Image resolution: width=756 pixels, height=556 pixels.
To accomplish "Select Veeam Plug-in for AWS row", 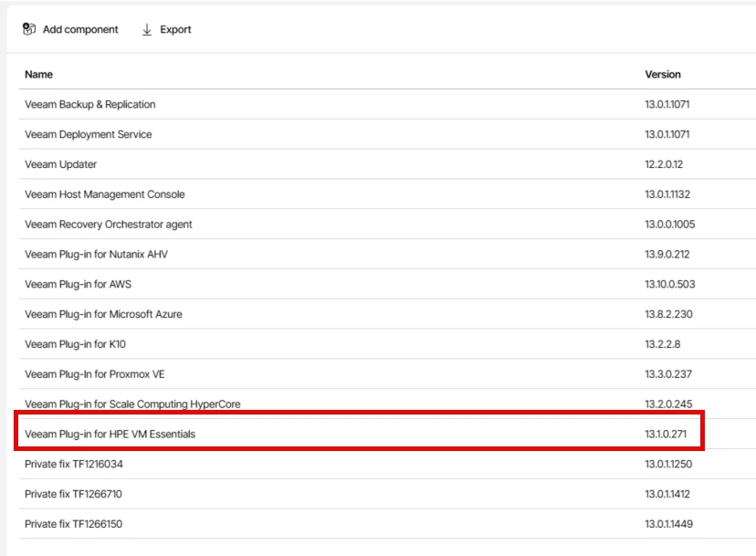I will pyautogui.click(x=79, y=284).
